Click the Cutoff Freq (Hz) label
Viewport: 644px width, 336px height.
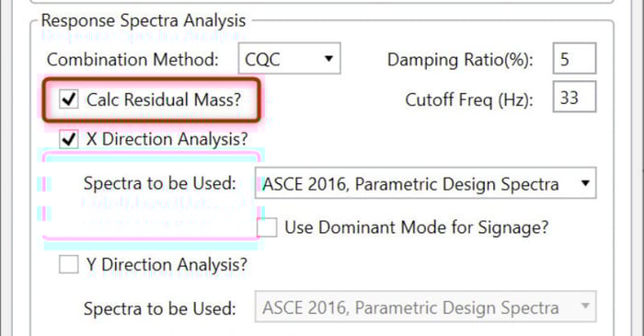pos(469,99)
